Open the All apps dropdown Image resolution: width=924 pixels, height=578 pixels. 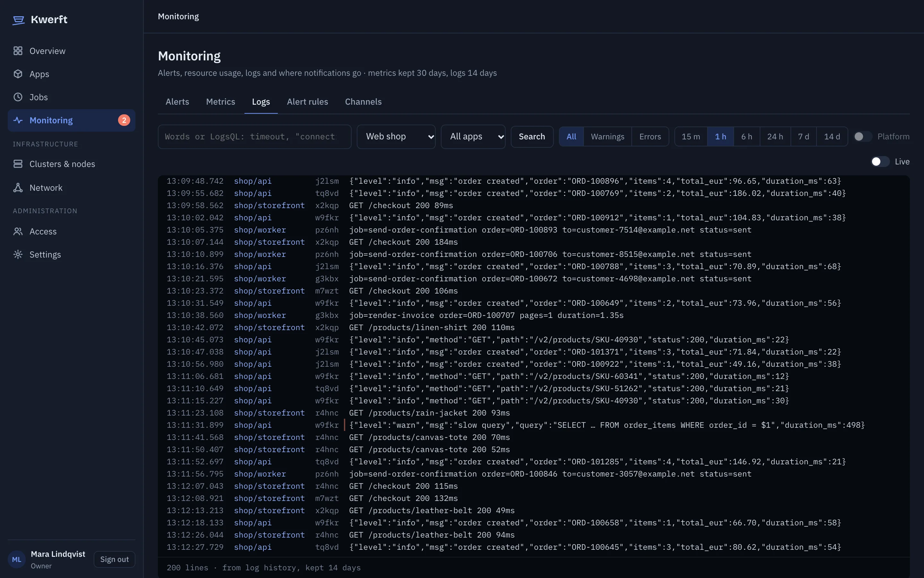click(x=473, y=136)
